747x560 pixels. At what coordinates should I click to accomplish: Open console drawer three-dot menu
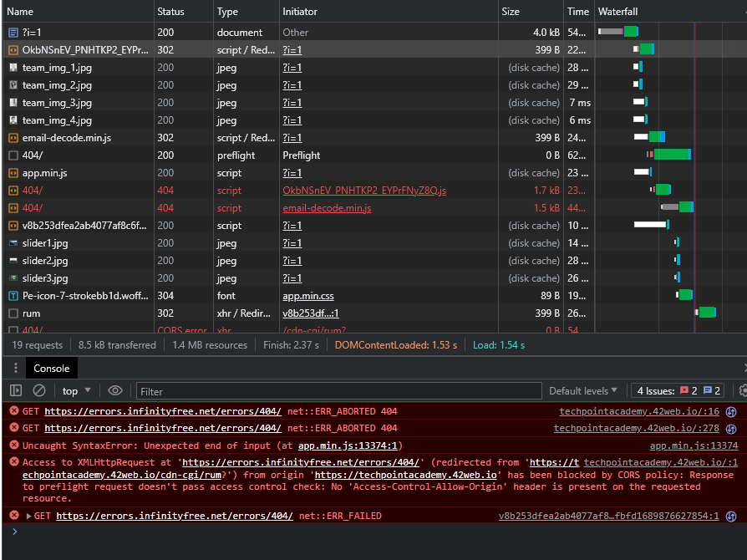tap(16, 368)
